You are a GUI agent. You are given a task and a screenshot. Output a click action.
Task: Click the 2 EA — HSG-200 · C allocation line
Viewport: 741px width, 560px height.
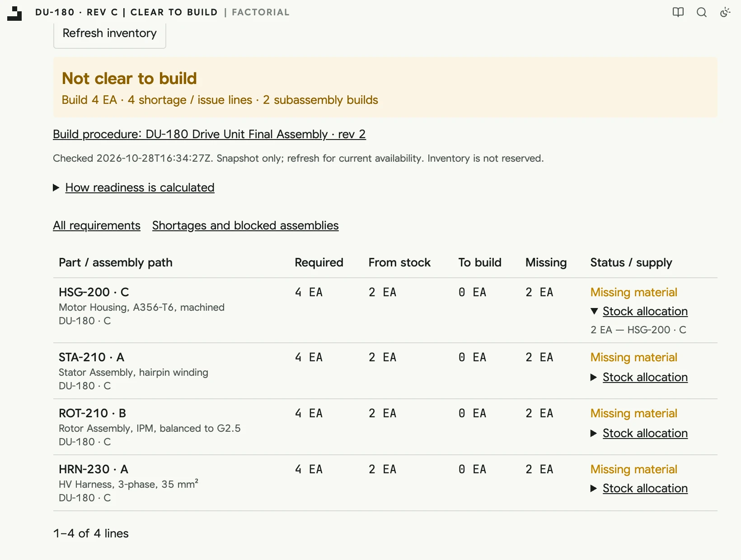pyautogui.click(x=638, y=330)
